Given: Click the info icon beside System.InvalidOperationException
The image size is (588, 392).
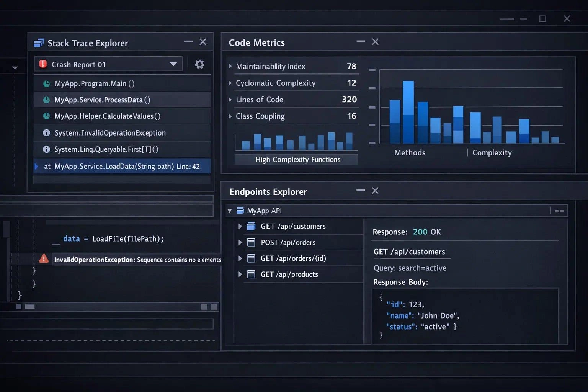Looking at the screenshot, I should [x=46, y=133].
